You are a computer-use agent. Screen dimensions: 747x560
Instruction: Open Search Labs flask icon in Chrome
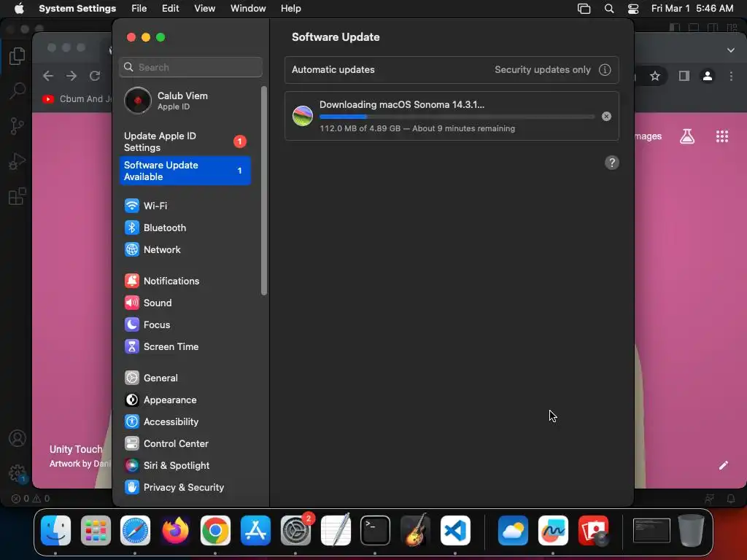tap(687, 136)
